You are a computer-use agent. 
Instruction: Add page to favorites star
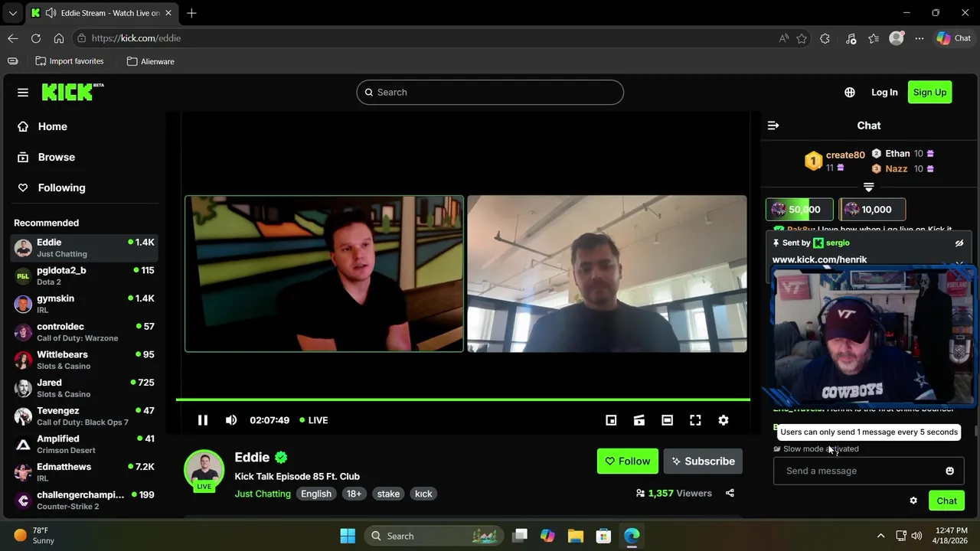[x=802, y=38]
